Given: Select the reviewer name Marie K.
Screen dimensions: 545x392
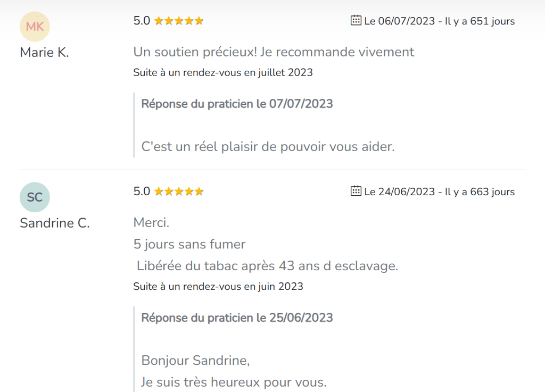Looking at the screenshot, I should [44, 53].
